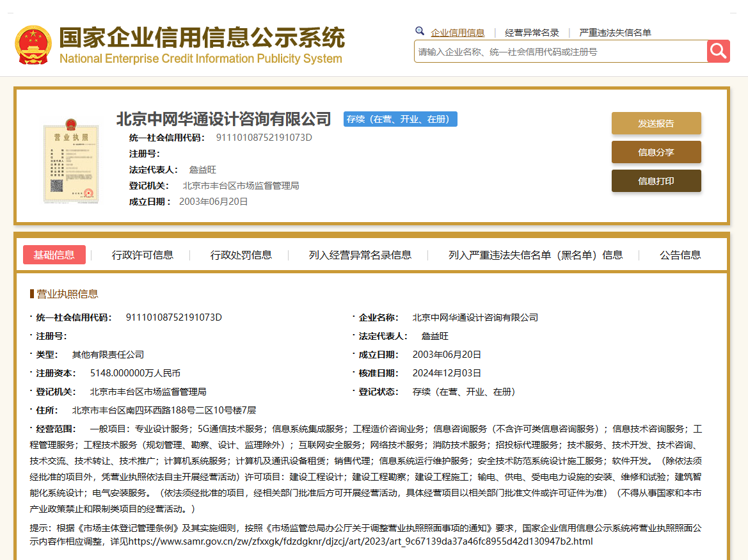Image resolution: width=748 pixels, height=560 pixels.
Task: Open the 列入严重违法失信名单（黑名单）信息 tab
Action: coord(536,255)
